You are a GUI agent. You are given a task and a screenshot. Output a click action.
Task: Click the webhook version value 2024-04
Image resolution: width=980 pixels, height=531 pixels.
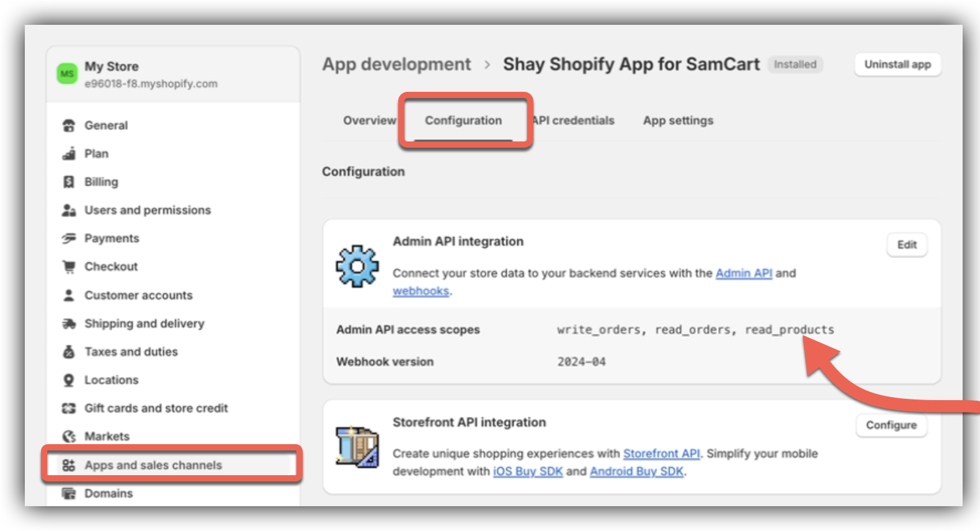tap(581, 362)
